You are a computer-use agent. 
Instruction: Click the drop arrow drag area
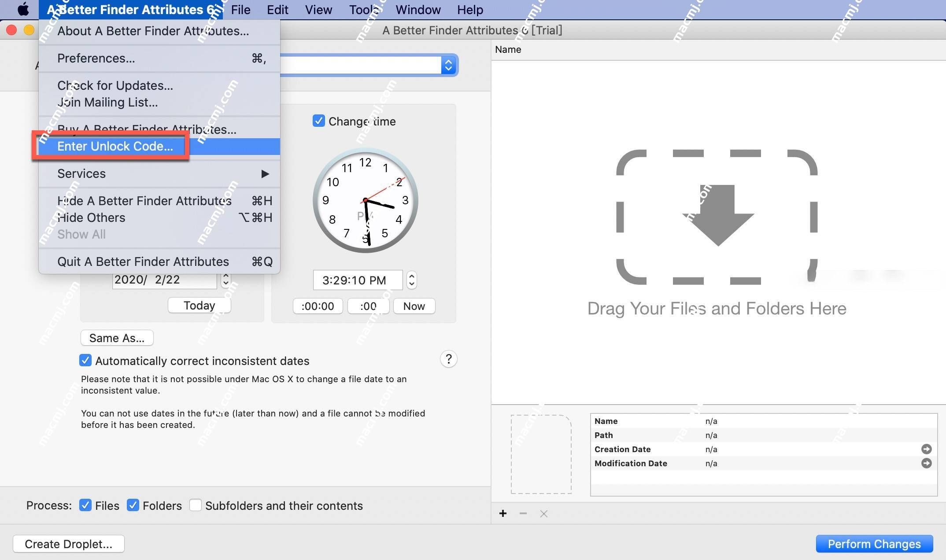tap(717, 217)
